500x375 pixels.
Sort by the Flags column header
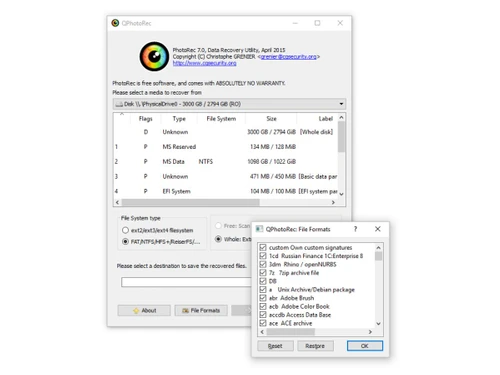[x=145, y=119]
